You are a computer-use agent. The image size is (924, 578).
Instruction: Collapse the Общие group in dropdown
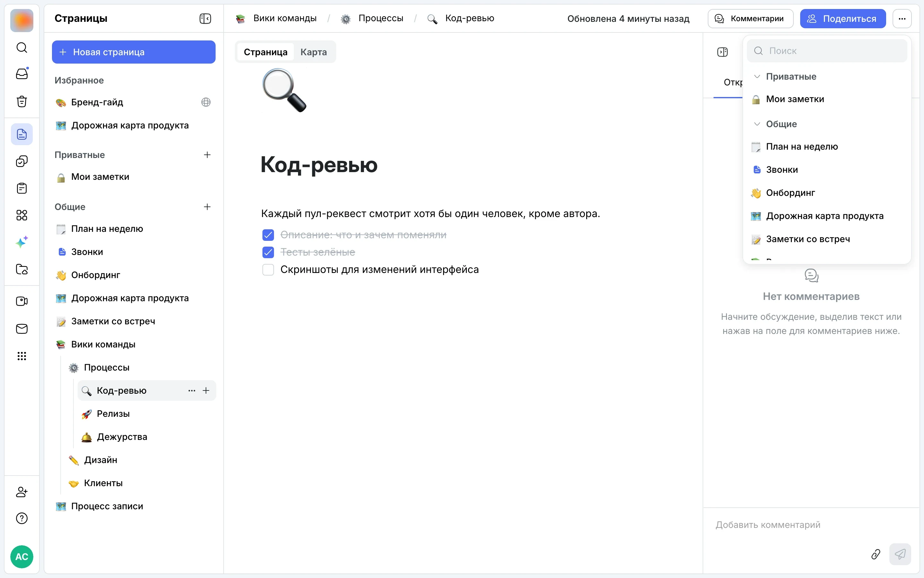[x=757, y=124]
